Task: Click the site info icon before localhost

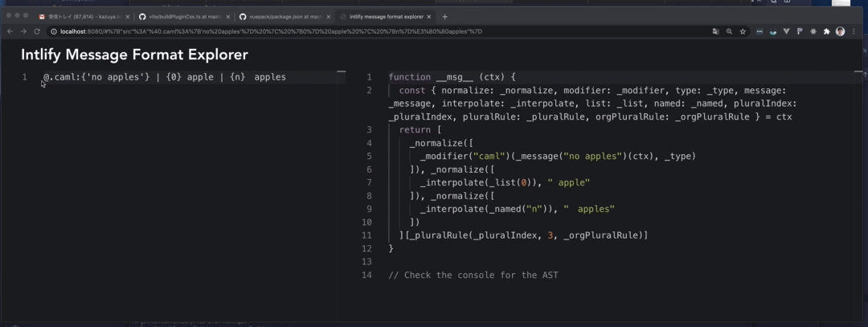Action: [55, 31]
